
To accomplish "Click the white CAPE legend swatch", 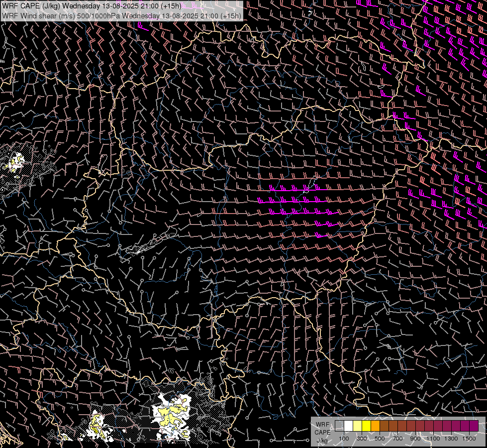I will (x=349, y=426).
